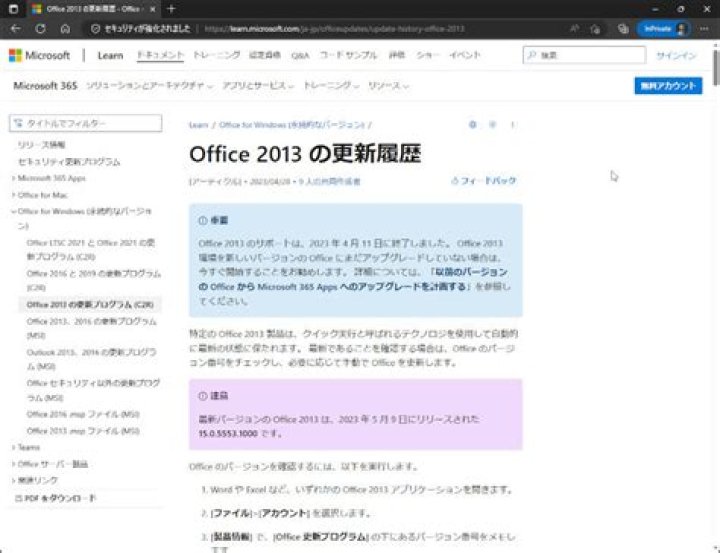This screenshot has width=720, height=553.
Task: Click the Microsoft logo
Action: coord(39,56)
